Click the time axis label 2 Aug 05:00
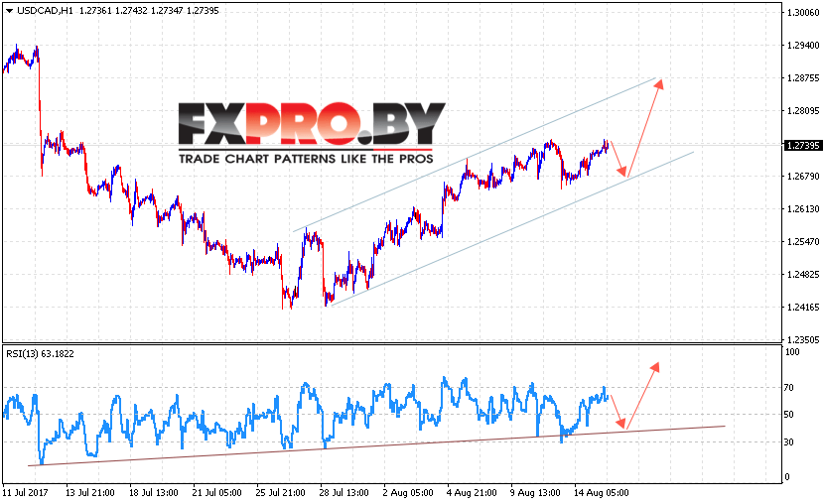This screenshot has width=824, height=504. tap(408, 493)
